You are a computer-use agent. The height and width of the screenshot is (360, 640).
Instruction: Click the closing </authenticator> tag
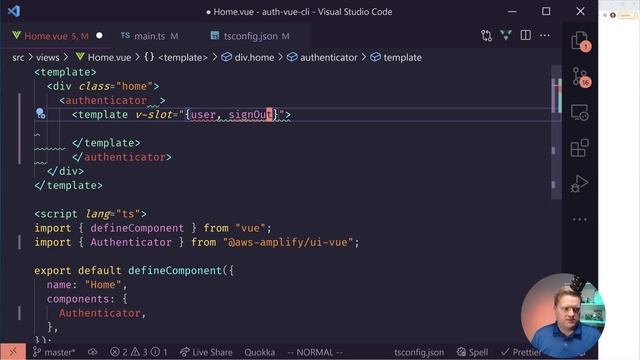tap(122, 157)
